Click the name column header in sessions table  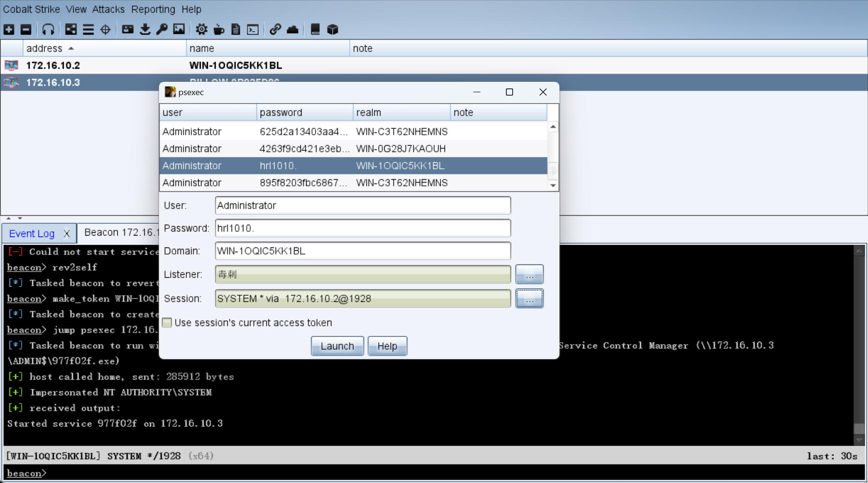pyautogui.click(x=267, y=48)
